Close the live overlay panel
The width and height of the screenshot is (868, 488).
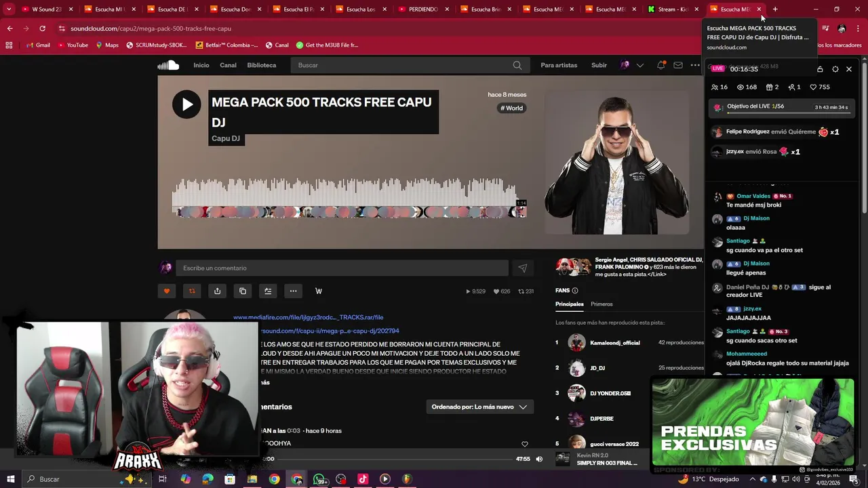[x=849, y=69]
